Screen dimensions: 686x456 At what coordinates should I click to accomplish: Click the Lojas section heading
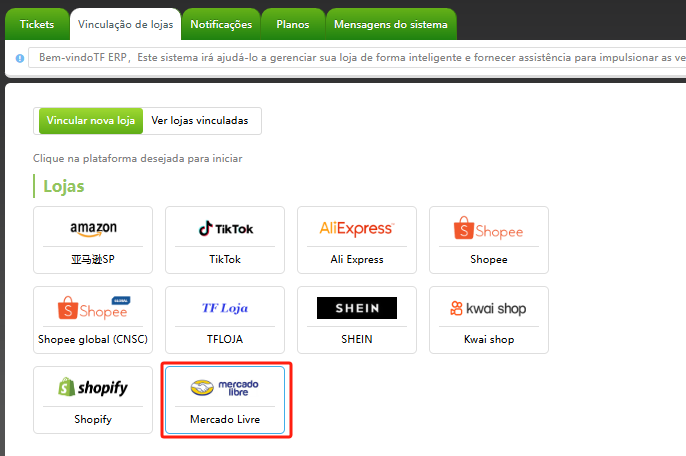point(64,186)
